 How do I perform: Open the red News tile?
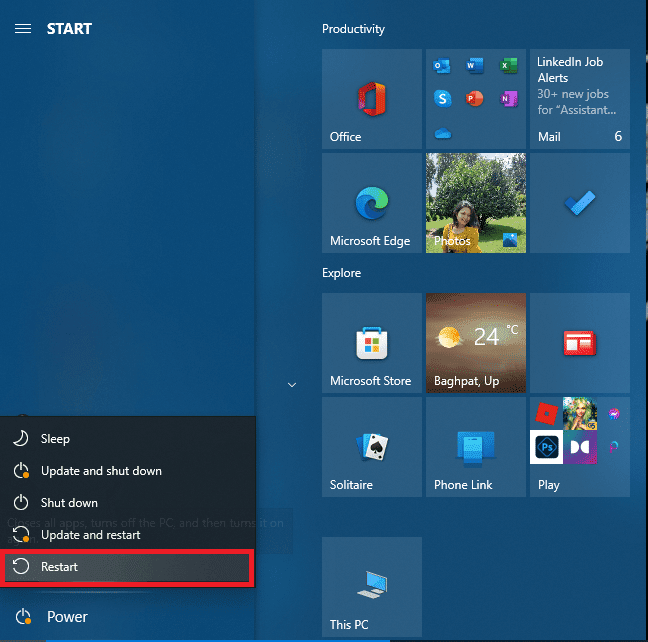[580, 343]
